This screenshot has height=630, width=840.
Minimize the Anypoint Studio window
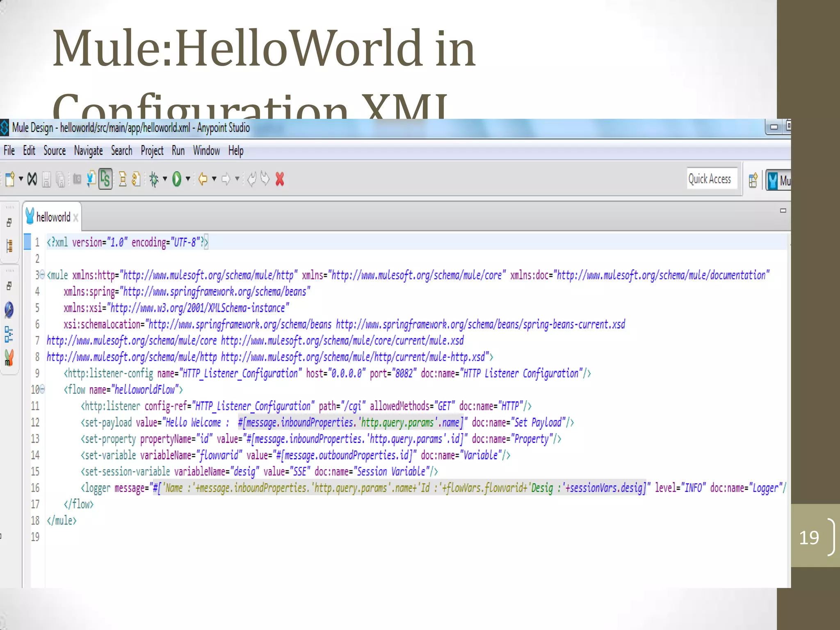click(774, 127)
